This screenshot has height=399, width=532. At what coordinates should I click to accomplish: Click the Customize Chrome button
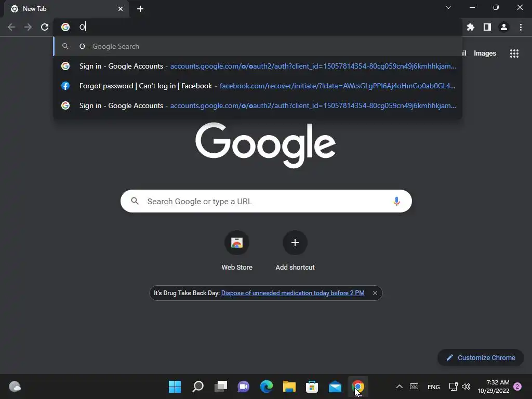coord(481,357)
